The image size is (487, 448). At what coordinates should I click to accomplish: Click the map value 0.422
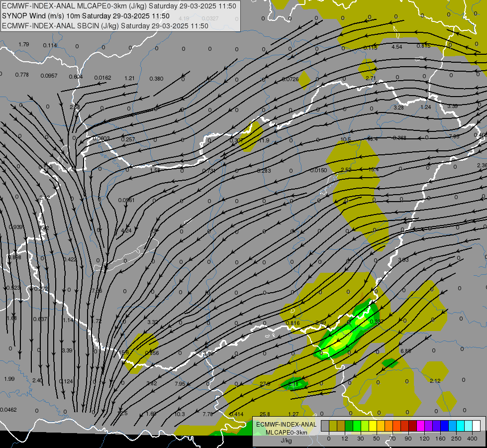click(x=70, y=260)
